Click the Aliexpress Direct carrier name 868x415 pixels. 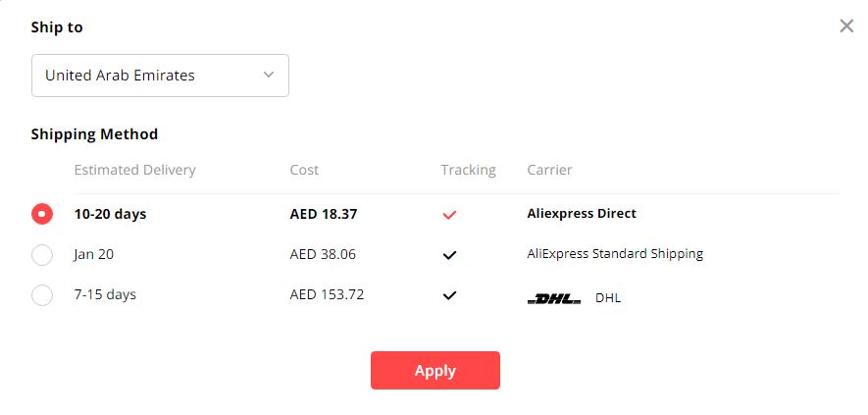coord(582,213)
